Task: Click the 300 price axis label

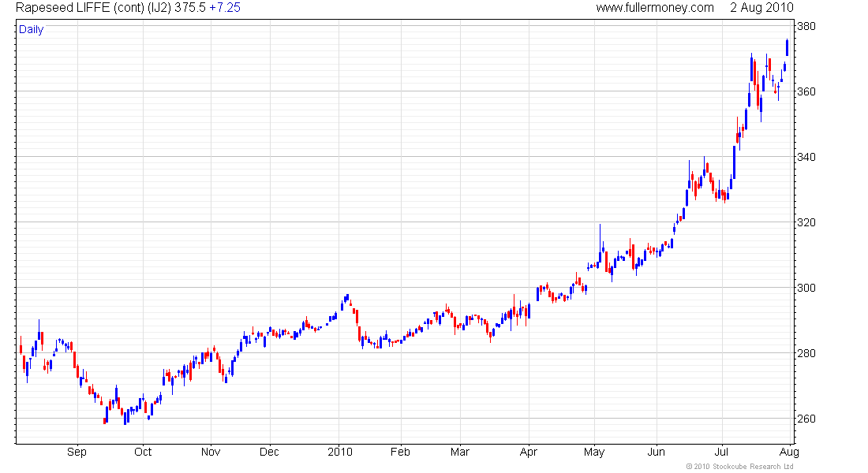Action: pos(806,288)
